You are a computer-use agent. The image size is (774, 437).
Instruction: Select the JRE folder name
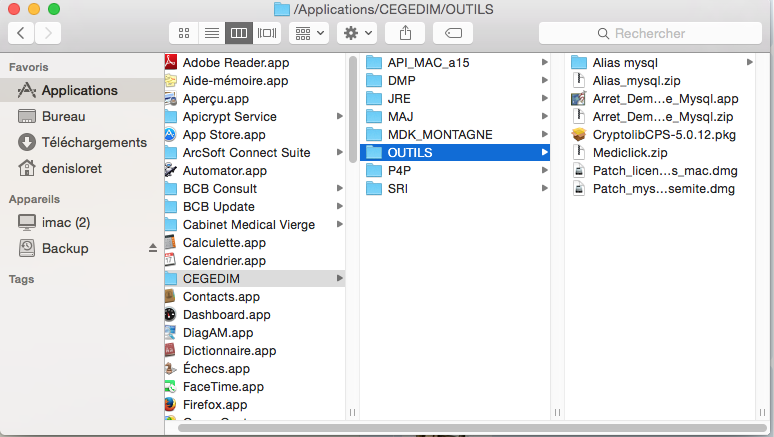pyautogui.click(x=399, y=98)
